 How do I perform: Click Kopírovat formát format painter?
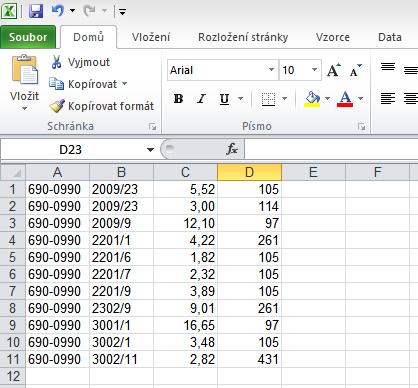click(x=102, y=106)
